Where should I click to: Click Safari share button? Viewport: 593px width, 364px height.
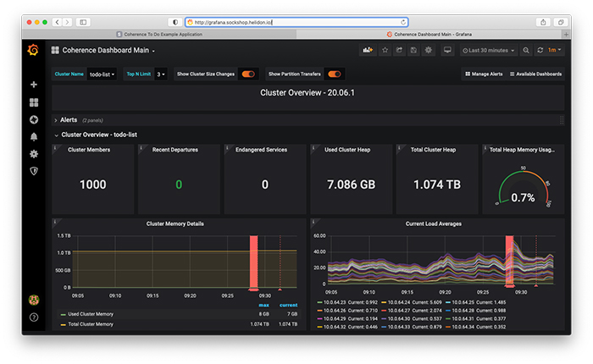coord(543,22)
